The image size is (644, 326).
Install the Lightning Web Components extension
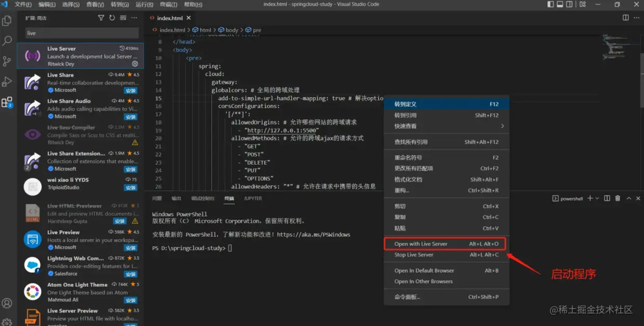click(x=131, y=274)
